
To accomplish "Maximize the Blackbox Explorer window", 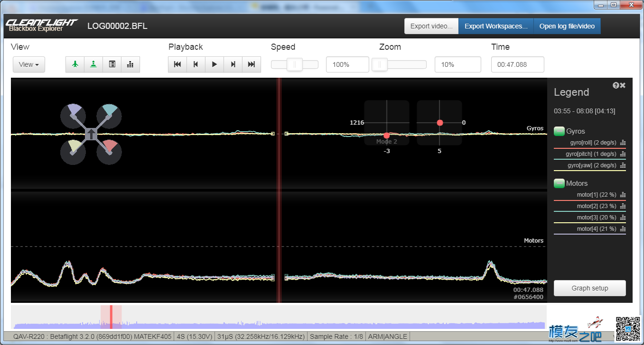I will pos(614,4).
